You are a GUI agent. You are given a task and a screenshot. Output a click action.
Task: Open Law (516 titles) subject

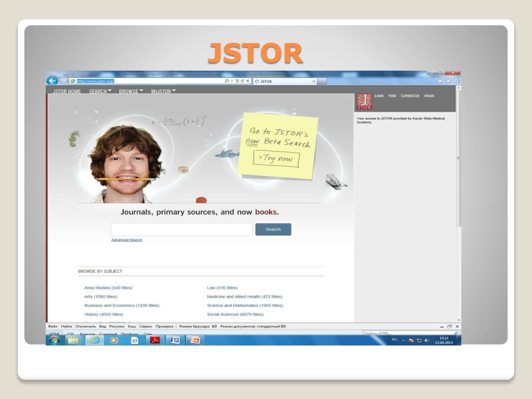coord(222,288)
